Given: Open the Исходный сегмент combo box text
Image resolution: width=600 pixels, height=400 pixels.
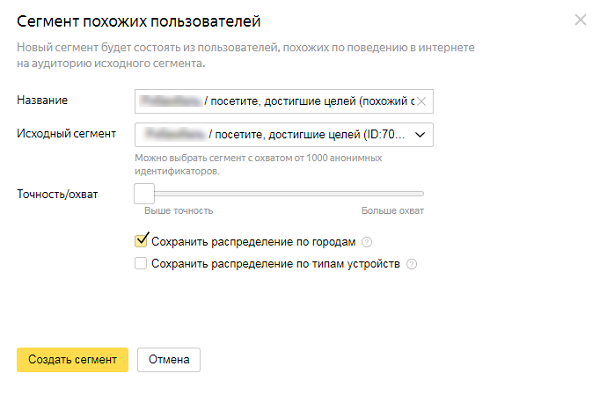Looking at the screenshot, I should pos(275,134).
